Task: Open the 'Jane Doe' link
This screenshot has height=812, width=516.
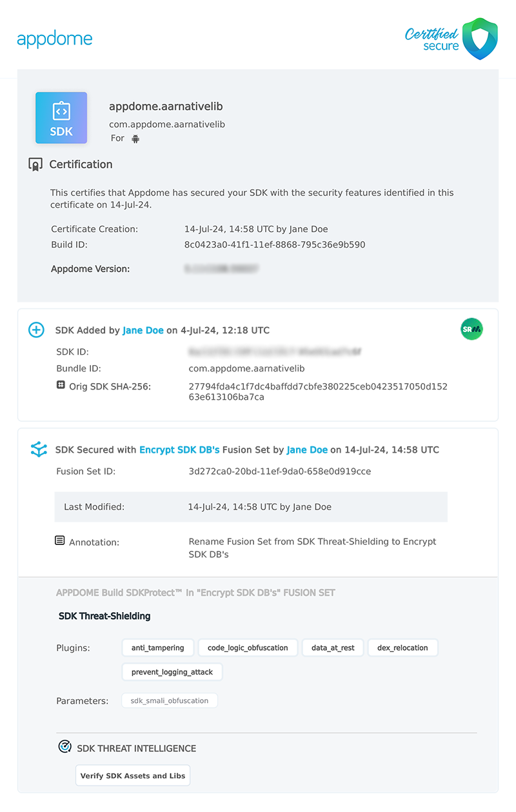Action: [x=143, y=330]
